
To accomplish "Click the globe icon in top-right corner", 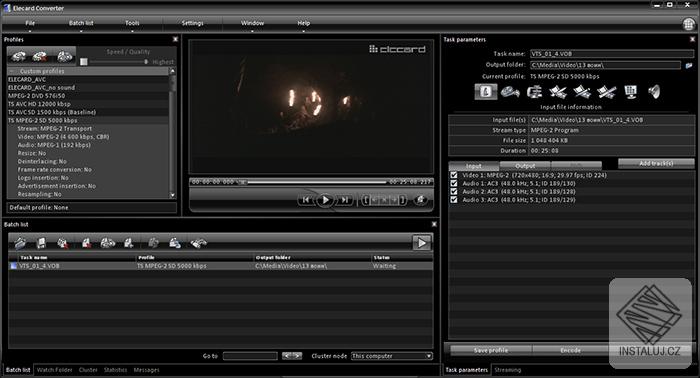I will click(x=689, y=24).
